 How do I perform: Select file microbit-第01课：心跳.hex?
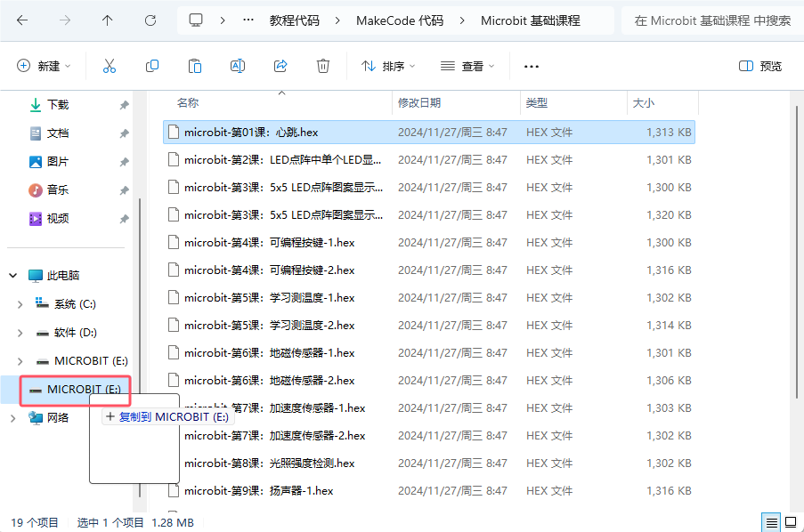429,133
